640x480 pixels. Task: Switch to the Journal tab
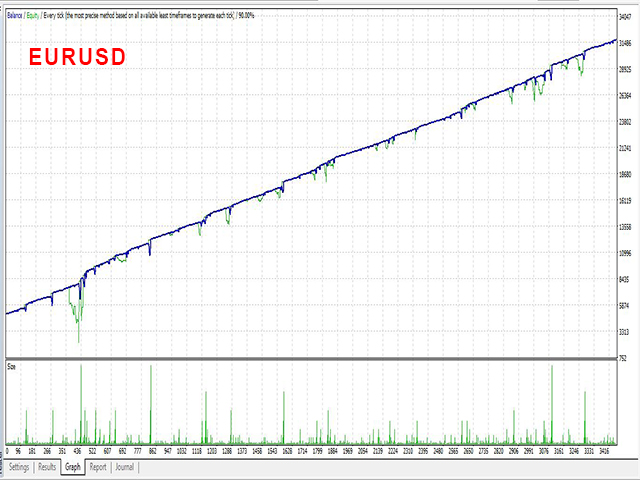[124, 467]
